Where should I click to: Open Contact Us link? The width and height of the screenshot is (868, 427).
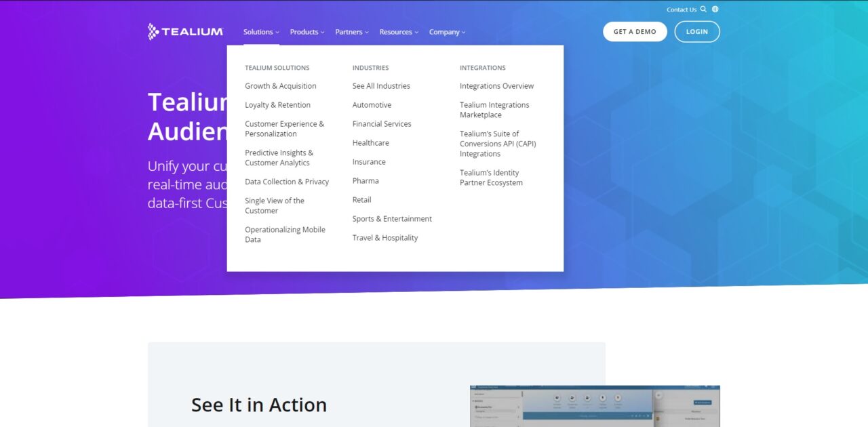tap(682, 9)
